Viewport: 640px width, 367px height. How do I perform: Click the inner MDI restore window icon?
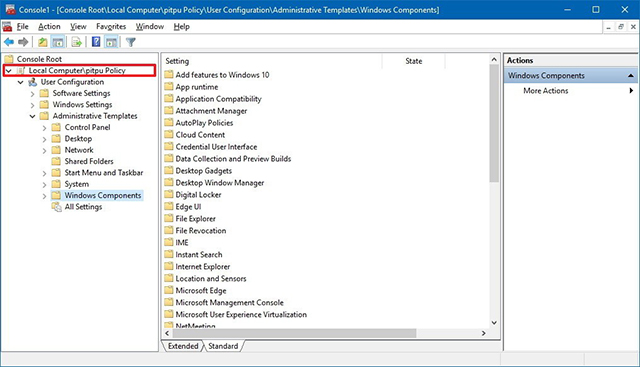point(621,27)
